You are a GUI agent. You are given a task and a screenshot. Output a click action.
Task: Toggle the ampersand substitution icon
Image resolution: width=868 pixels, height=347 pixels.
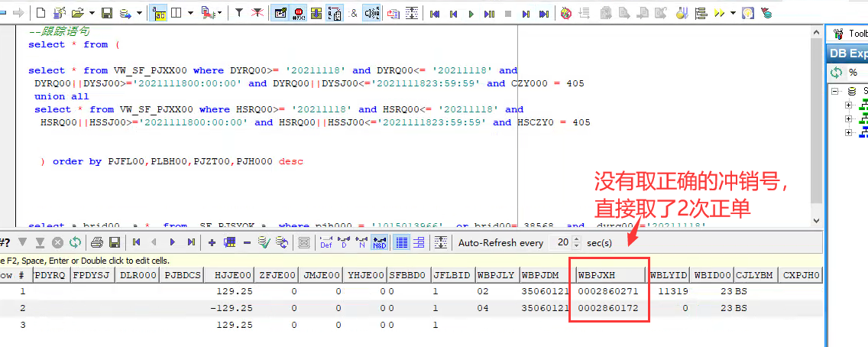354,13
